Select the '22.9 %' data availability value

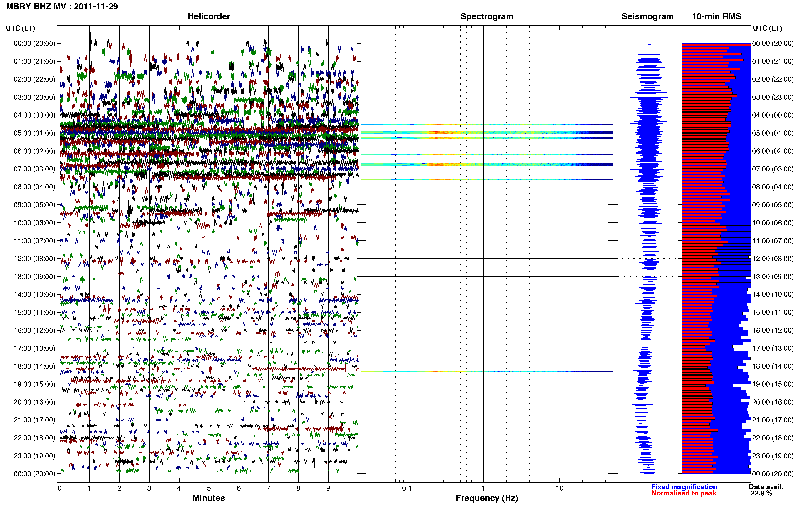(x=761, y=493)
